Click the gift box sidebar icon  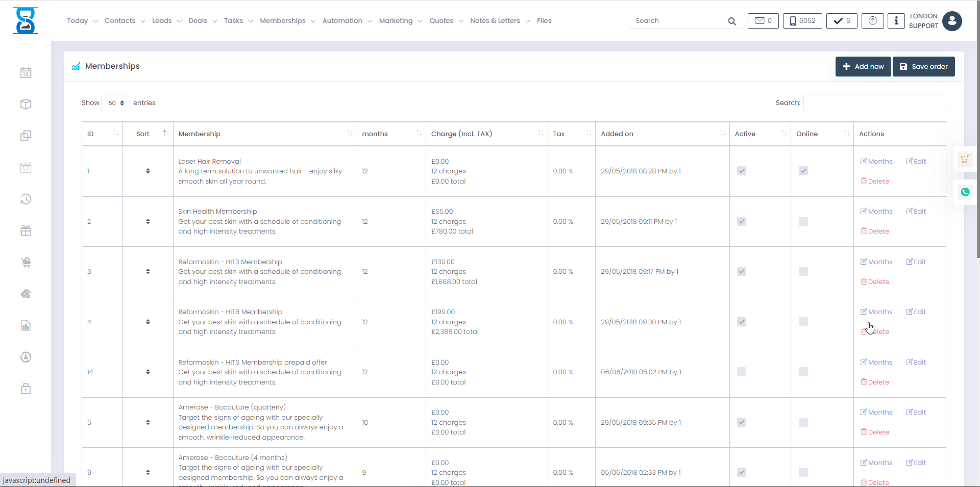[26, 231]
